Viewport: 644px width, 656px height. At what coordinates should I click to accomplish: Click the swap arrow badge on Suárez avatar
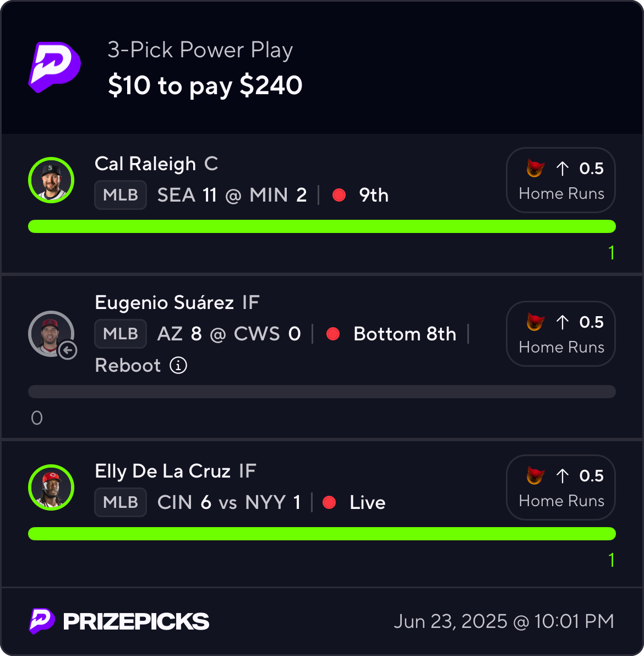[68, 350]
